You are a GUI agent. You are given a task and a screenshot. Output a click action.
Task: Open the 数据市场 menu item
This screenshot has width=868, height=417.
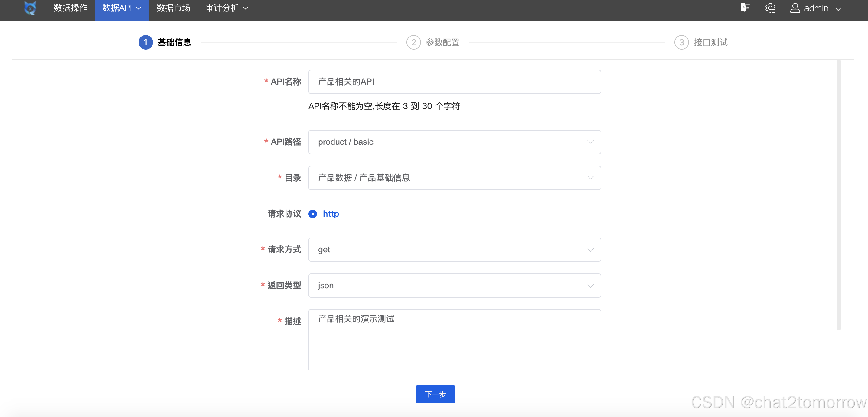[173, 8]
